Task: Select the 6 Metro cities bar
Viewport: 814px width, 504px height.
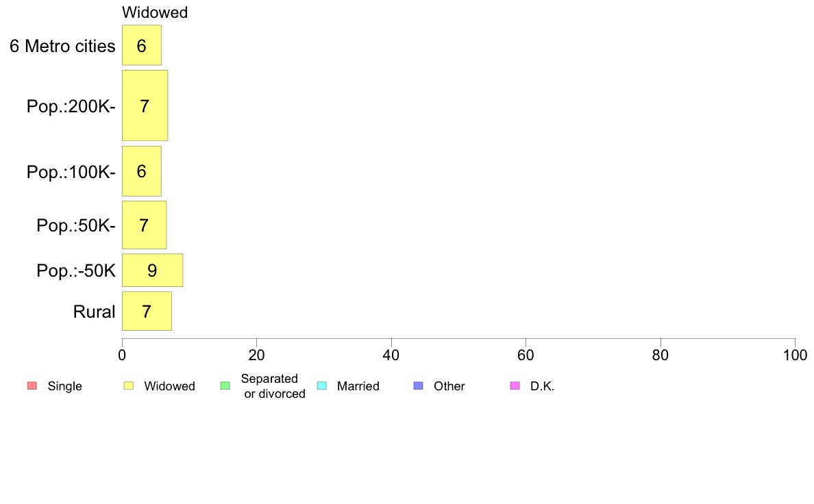Action: click(x=142, y=45)
